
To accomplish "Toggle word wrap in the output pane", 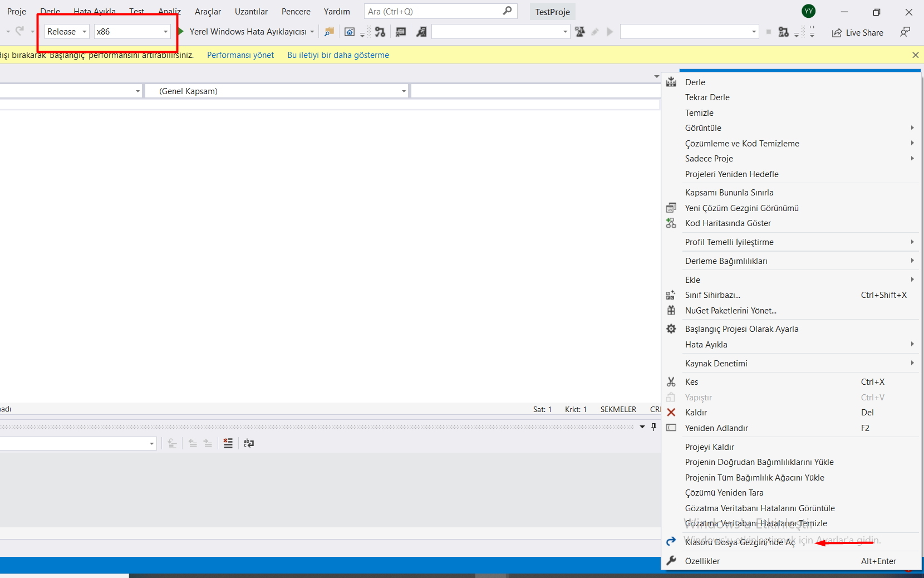I will coord(249,443).
